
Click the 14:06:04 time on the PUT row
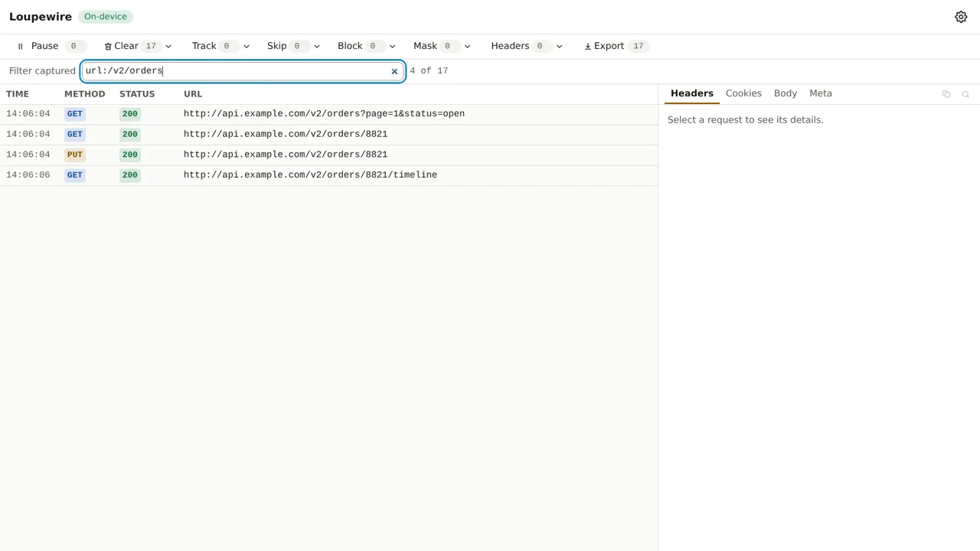(28, 155)
